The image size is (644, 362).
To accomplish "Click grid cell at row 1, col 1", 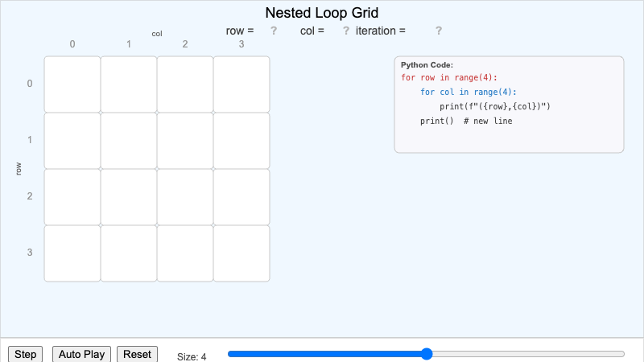I will point(129,141).
